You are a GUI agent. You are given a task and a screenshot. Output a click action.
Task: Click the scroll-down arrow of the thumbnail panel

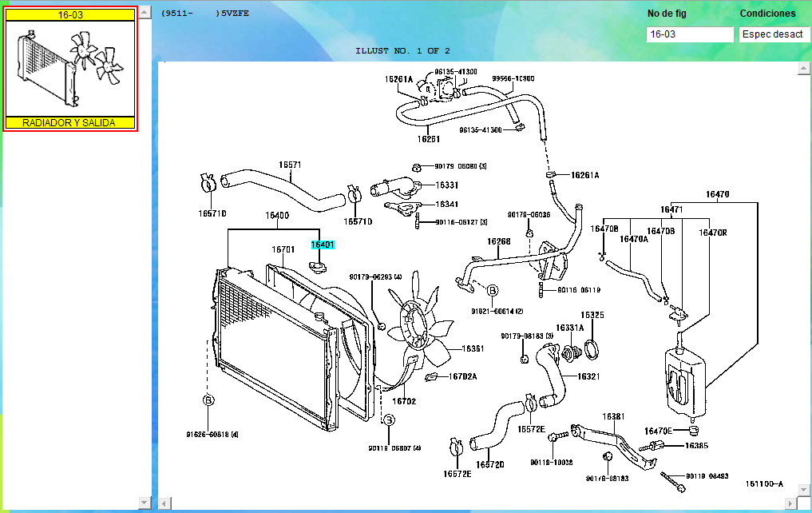coord(145,502)
